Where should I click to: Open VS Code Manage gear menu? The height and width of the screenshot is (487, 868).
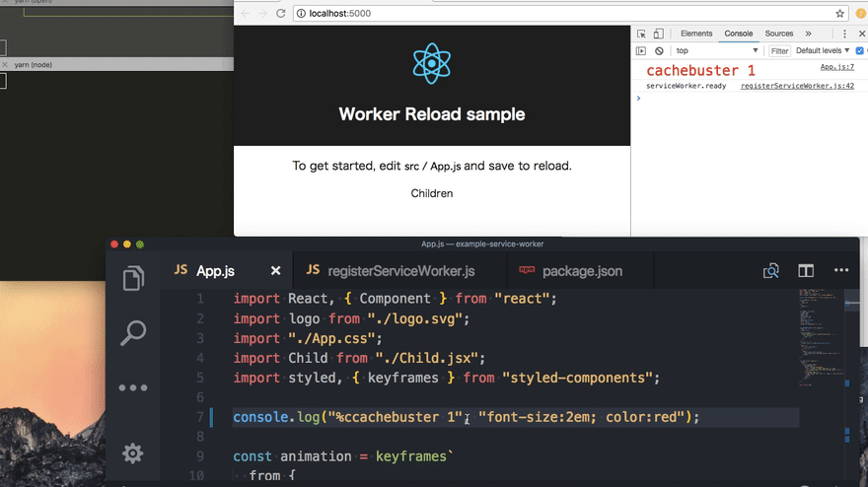click(x=133, y=453)
